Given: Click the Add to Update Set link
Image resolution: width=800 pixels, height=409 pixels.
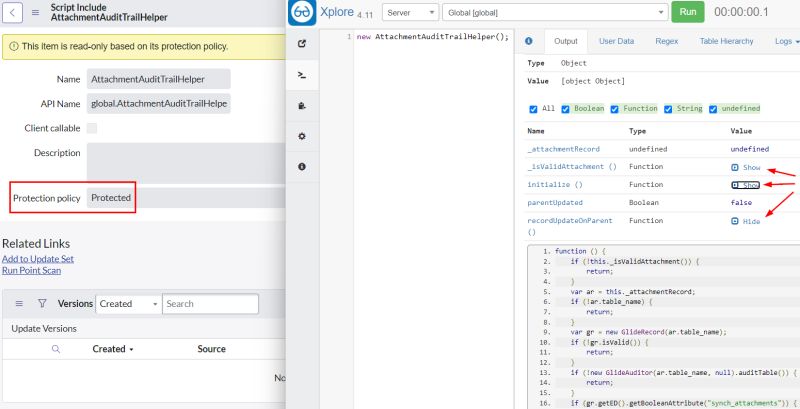Looking at the screenshot, I should coord(38,259).
